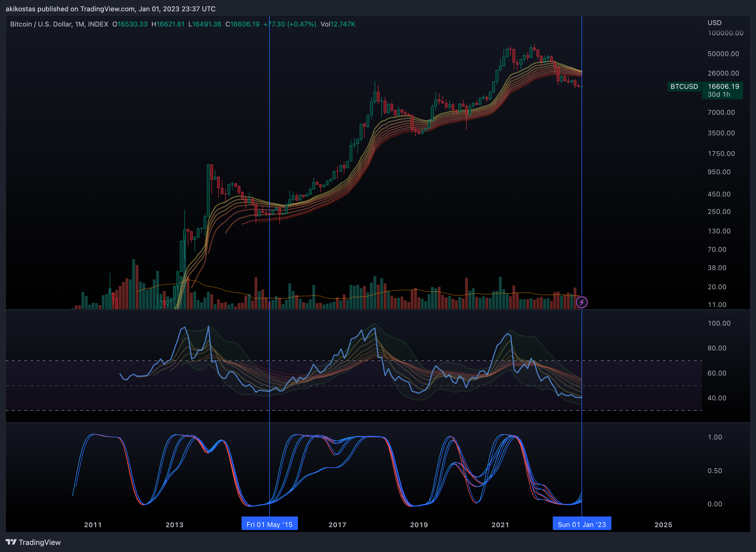
Task: Click the oscillator pane 0.50 axis label
Action: pos(715,471)
